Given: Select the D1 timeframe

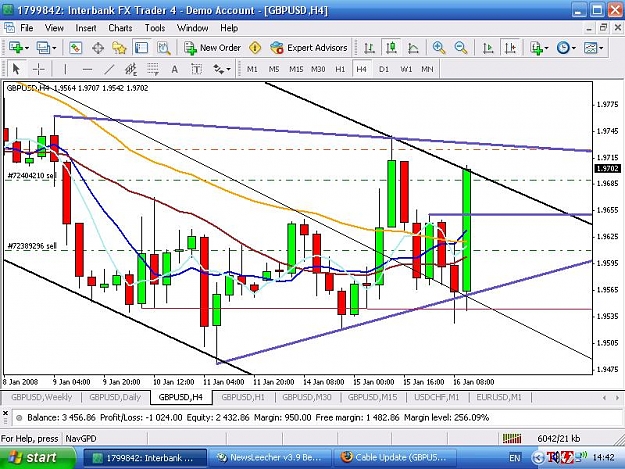Looking at the screenshot, I should point(383,69).
